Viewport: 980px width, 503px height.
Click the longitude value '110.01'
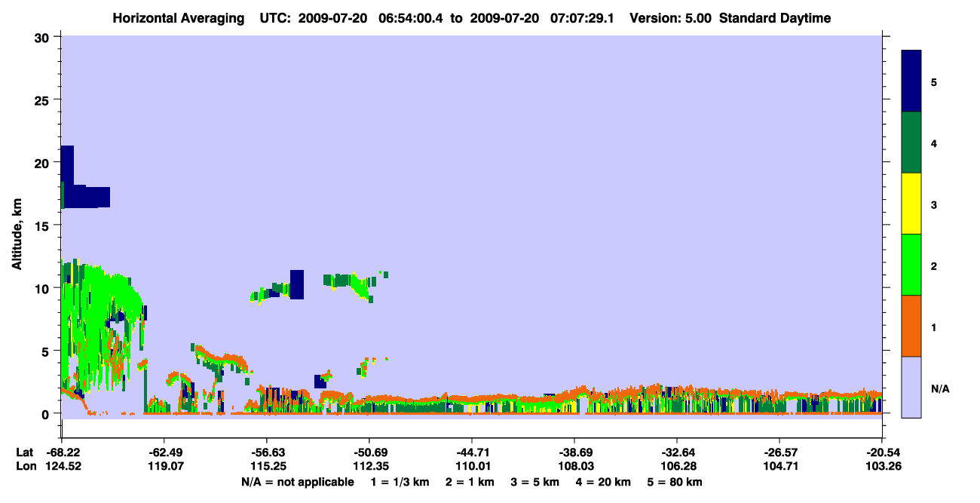click(472, 466)
